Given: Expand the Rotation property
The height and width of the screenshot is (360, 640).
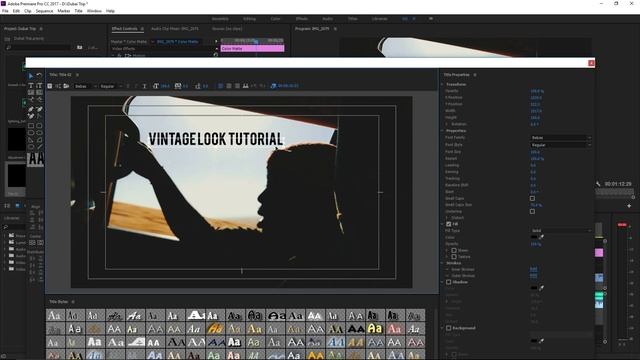Looking at the screenshot, I should point(447,124).
